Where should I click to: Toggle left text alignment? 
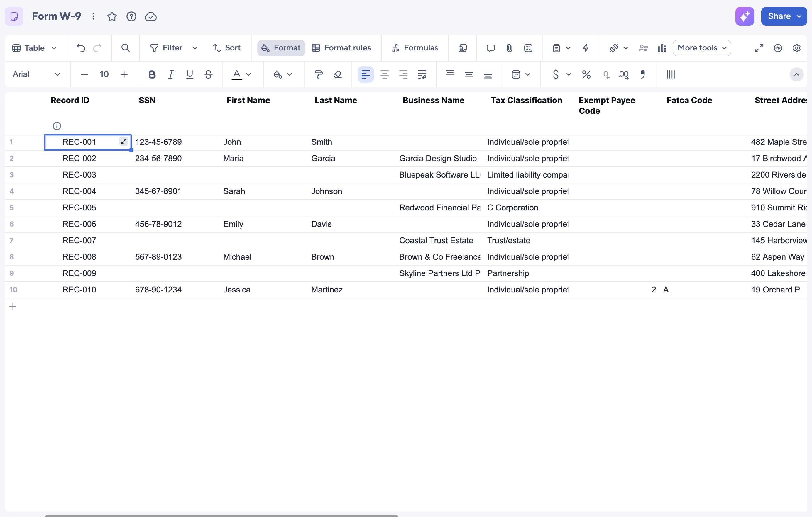pos(366,74)
